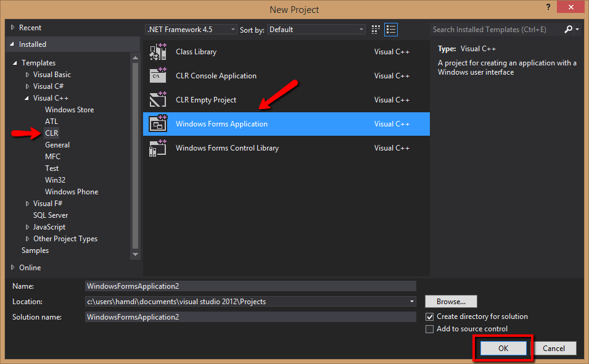Toggle Create directory for solution checkbox
Screen dimensions: 589x364
tap(429, 316)
